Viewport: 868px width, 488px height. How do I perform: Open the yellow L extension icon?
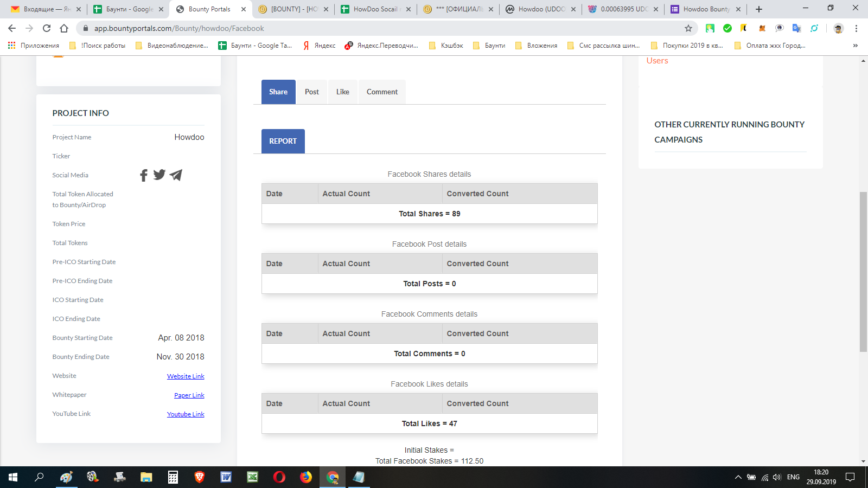coord(744,28)
